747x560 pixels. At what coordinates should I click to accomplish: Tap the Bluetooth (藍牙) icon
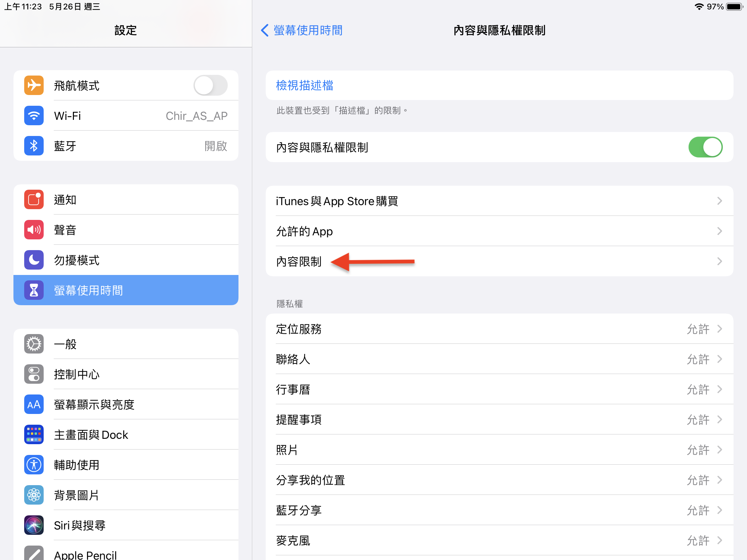[x=34, y=146]
